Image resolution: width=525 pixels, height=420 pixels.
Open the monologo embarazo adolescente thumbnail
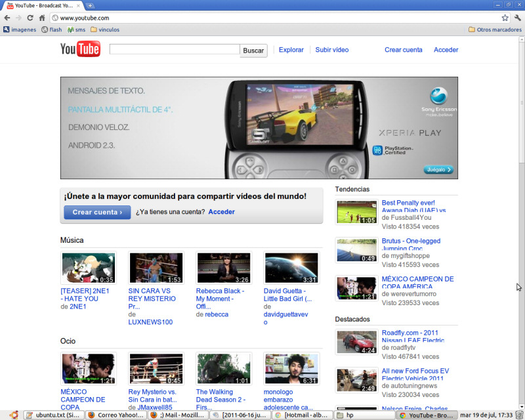pyautogui.click(x=291, y=369)
